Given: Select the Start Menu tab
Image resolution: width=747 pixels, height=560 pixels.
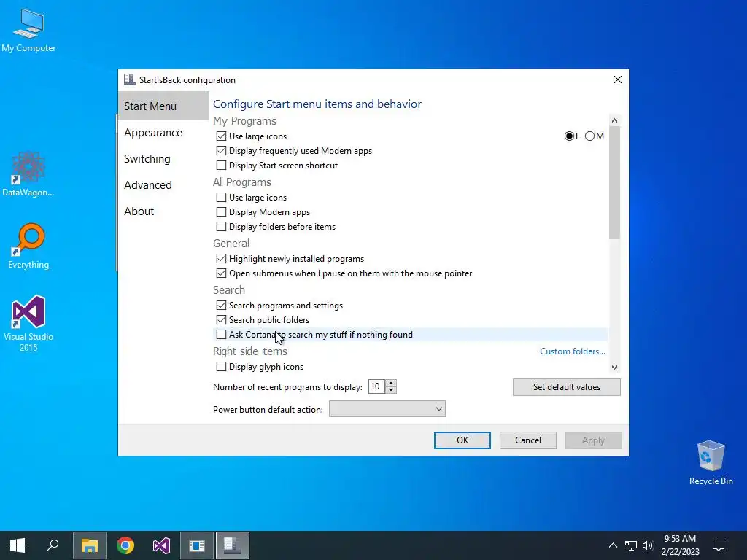Looking at the screenshot, I should tap(163, 106).
